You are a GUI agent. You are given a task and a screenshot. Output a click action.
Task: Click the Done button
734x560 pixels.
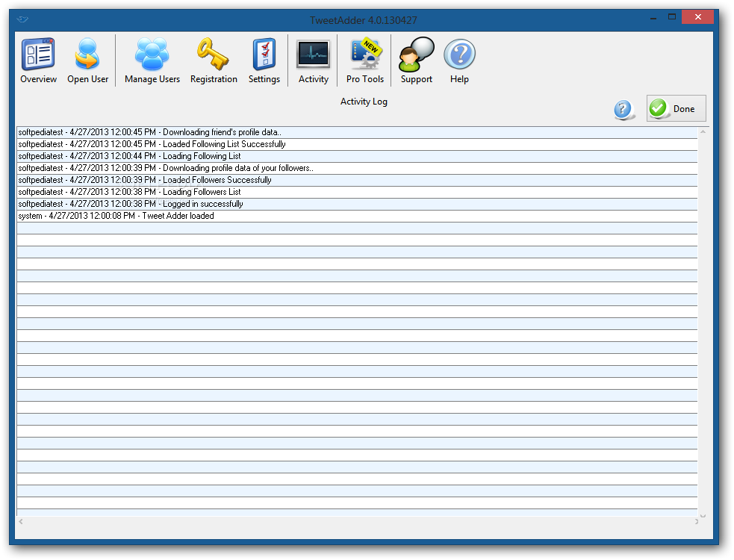676,108
